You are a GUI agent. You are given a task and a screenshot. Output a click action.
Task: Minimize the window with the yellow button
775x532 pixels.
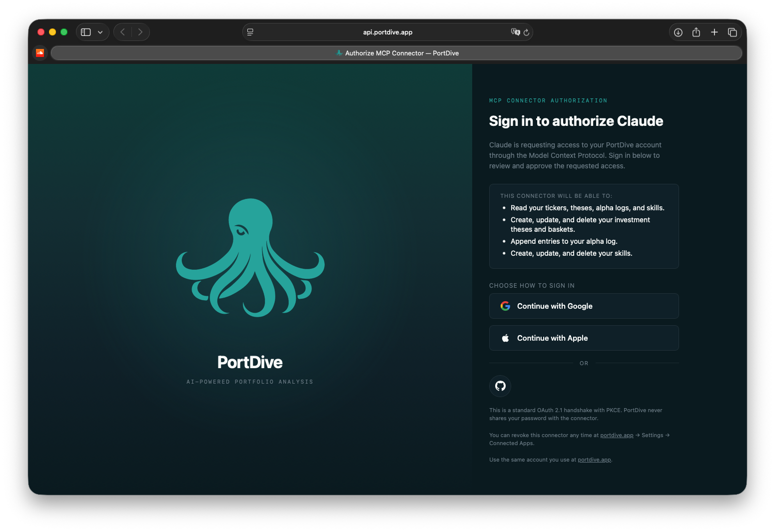(52, 32)
